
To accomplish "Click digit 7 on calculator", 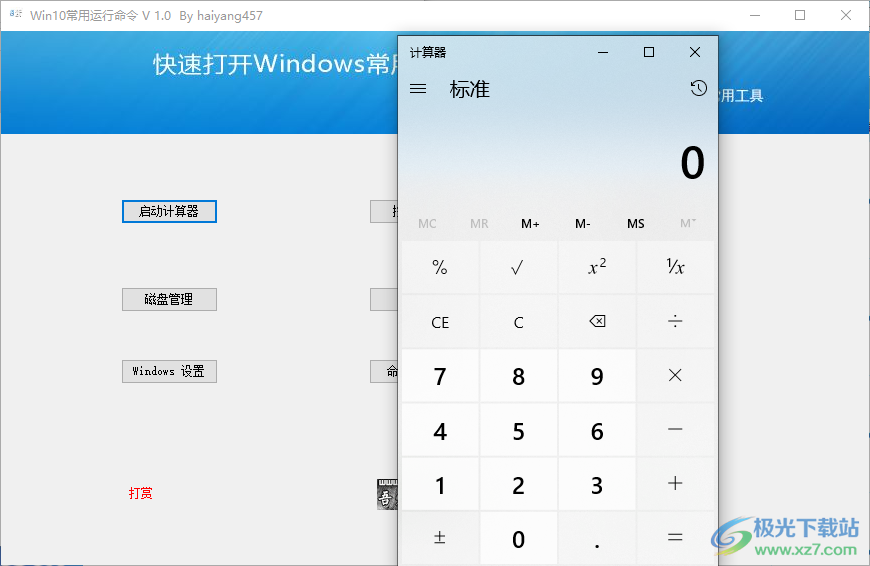I will 440,376.
